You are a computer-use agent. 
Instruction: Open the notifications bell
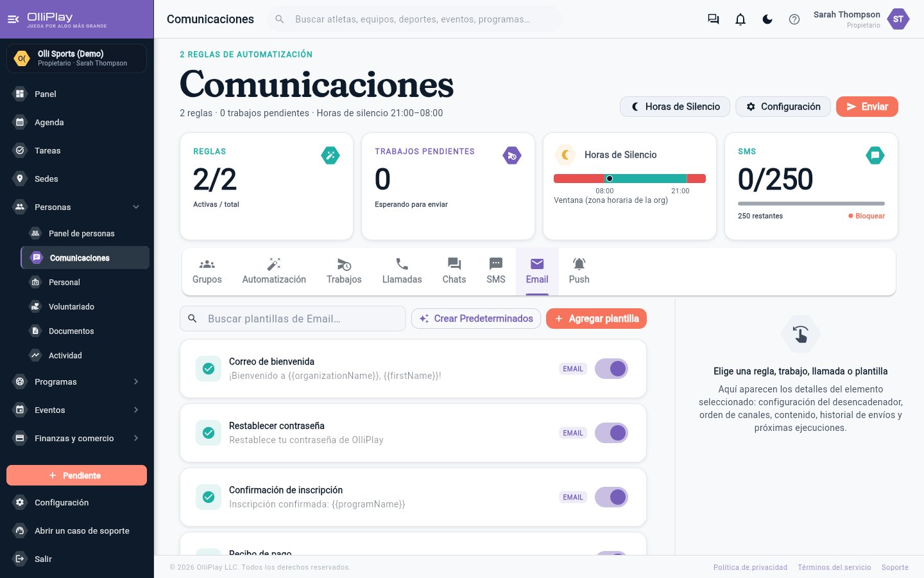point(740,19)
